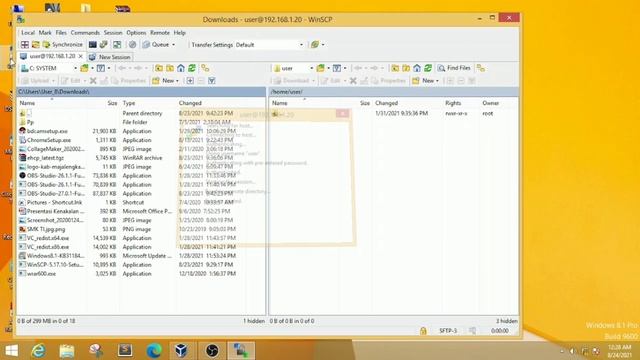Screen dimensions: 640x360
Task: Select the wrar600.exe file
Action: (41, 274)
